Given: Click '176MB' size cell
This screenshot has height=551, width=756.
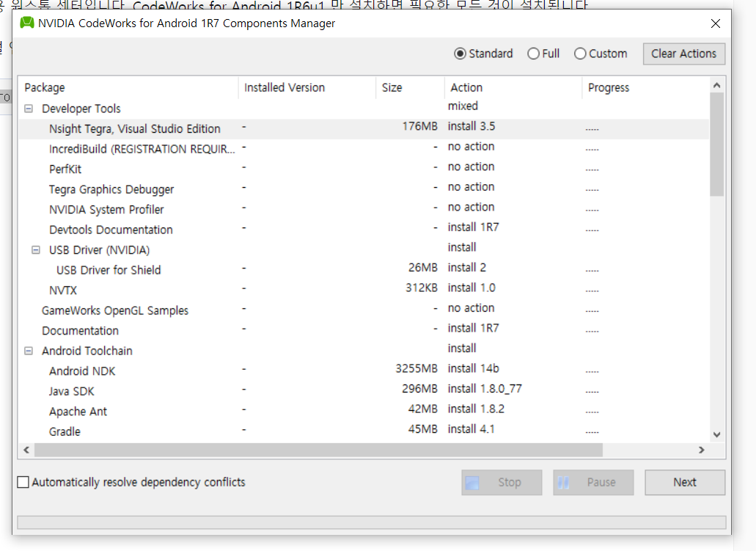Looking at the screenshot, I should pos(420,126).
